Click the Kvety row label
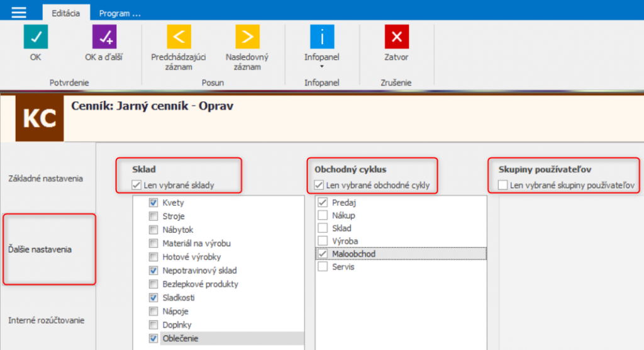This screenshot has width=644, height=350. tap(174, 202)
